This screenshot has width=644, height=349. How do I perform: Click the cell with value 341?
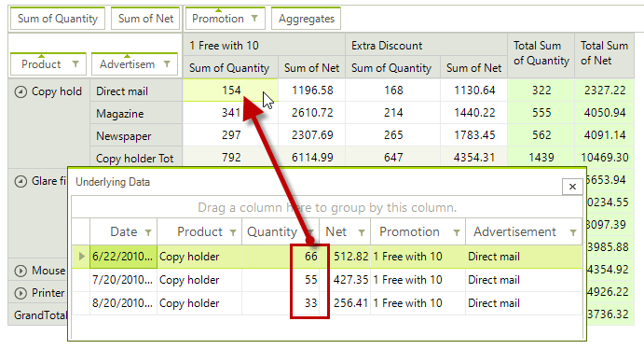[230, 113]
